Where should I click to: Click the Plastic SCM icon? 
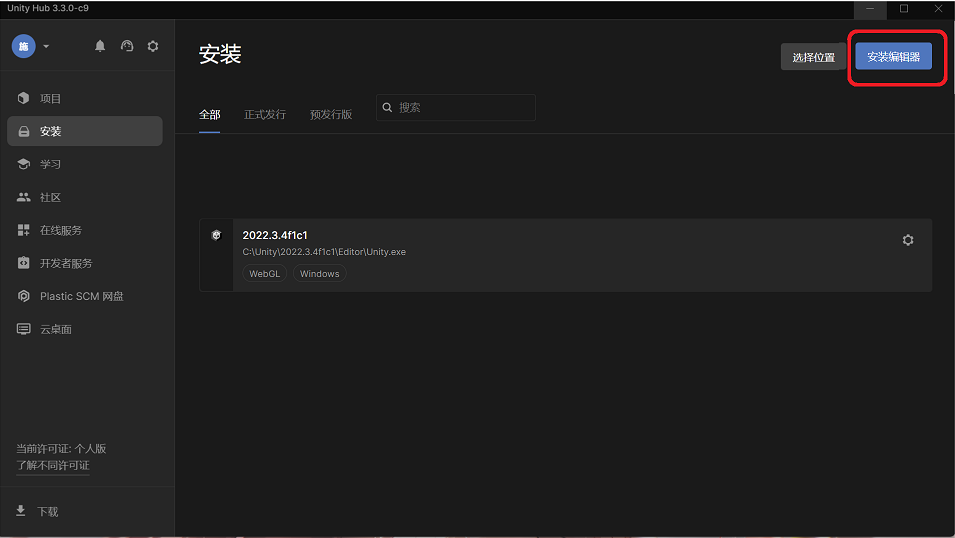pyautogui.click(x=24, y=296)
